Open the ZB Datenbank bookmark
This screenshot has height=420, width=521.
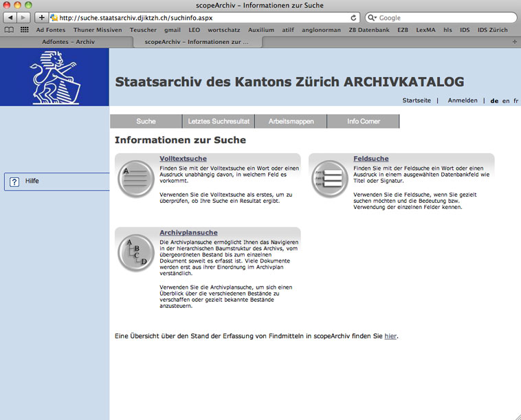point(369,30)
